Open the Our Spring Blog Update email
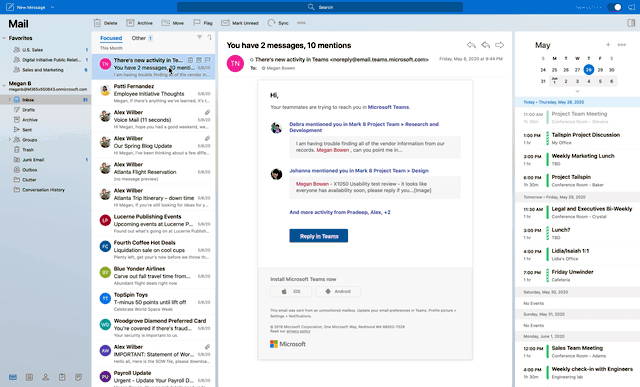Screen dimensions: 640x387 pos(153,146)
